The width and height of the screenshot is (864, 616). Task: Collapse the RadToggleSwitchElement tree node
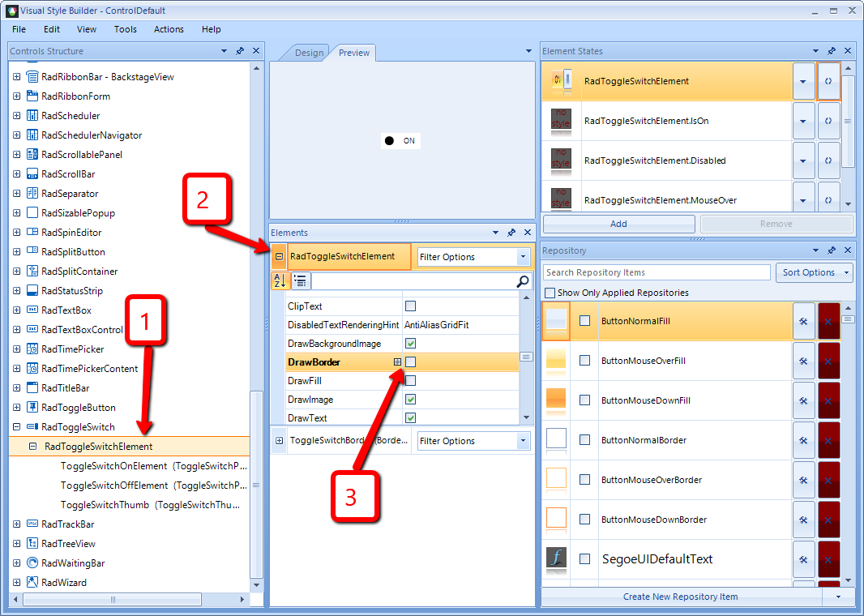[33, 447]
